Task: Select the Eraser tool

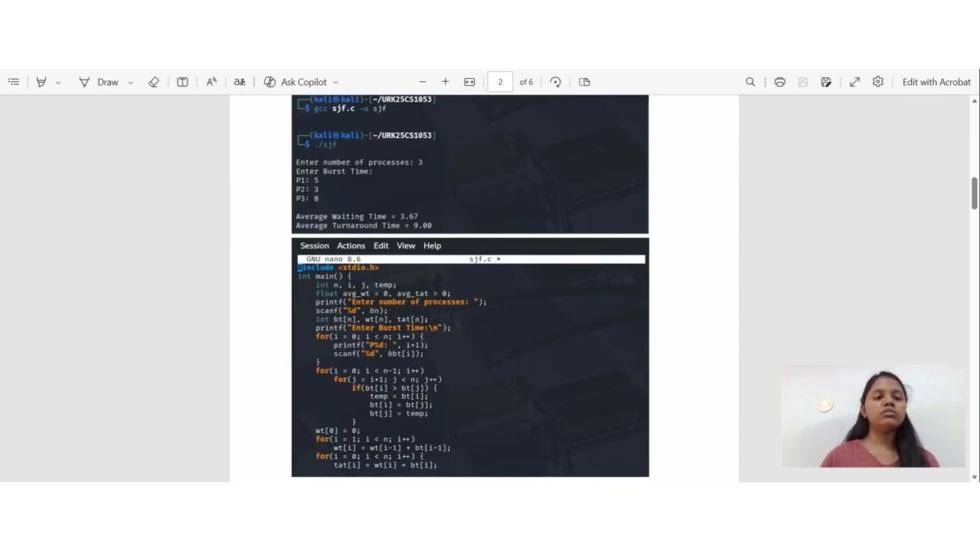Action: point(154,82)
